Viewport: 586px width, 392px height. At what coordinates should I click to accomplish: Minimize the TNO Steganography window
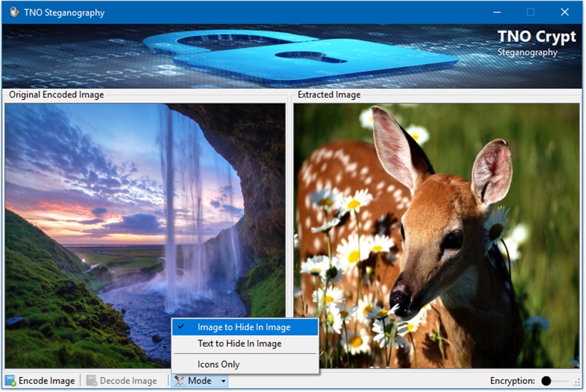point(497,12)
